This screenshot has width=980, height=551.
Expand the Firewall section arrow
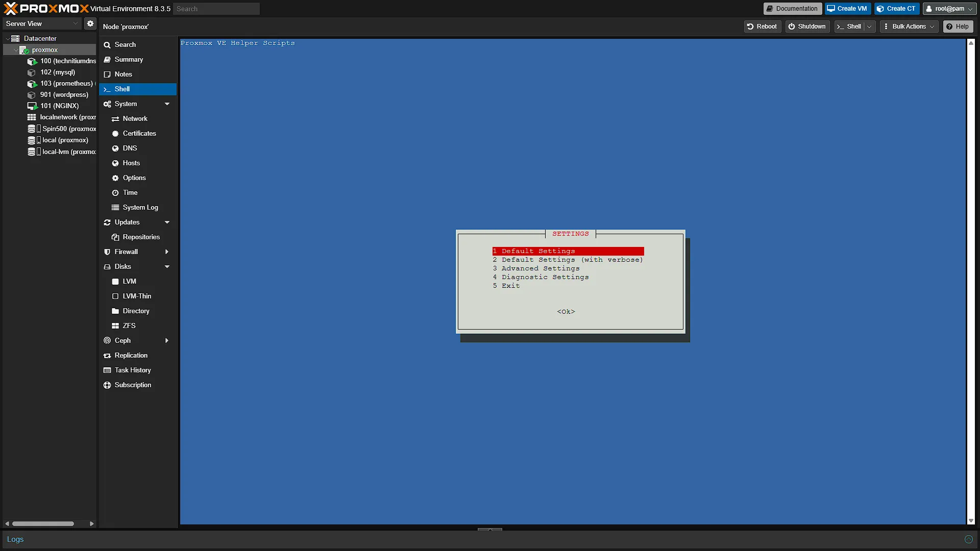[x=167, y=252]
